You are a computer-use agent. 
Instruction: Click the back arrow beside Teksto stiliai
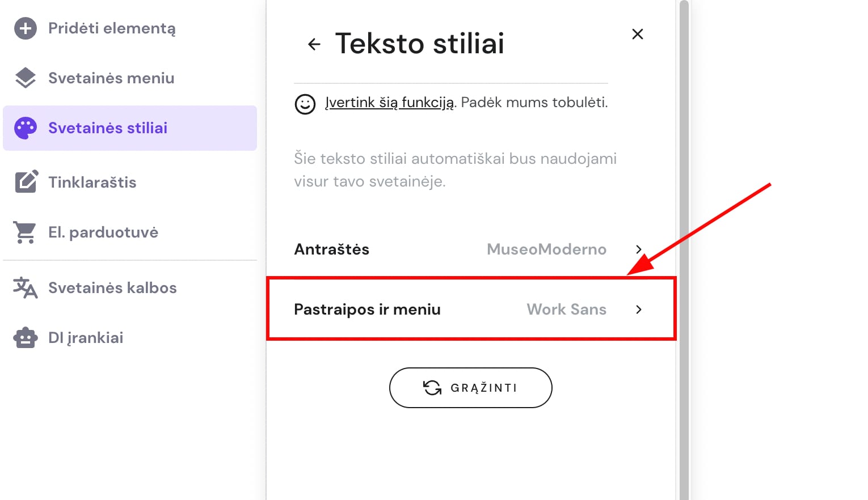(314, 44)
